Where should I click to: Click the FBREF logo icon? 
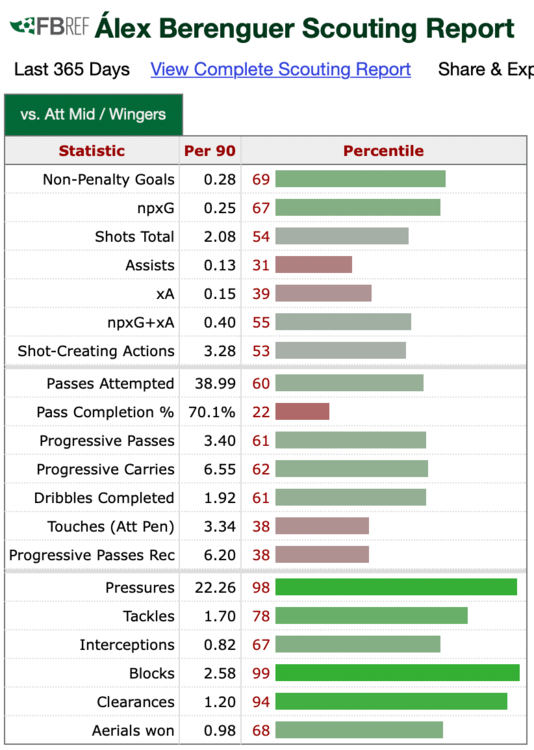49,26
